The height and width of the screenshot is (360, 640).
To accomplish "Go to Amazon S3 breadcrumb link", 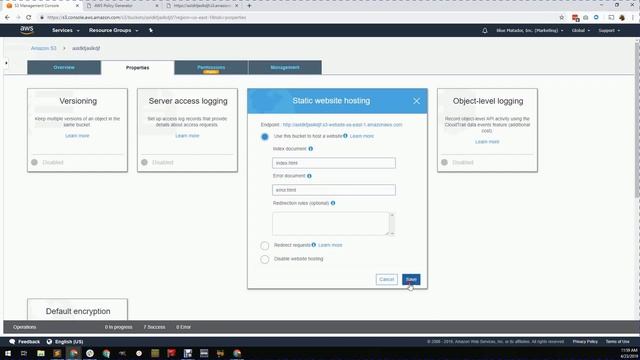I will (x=44, y=48).
